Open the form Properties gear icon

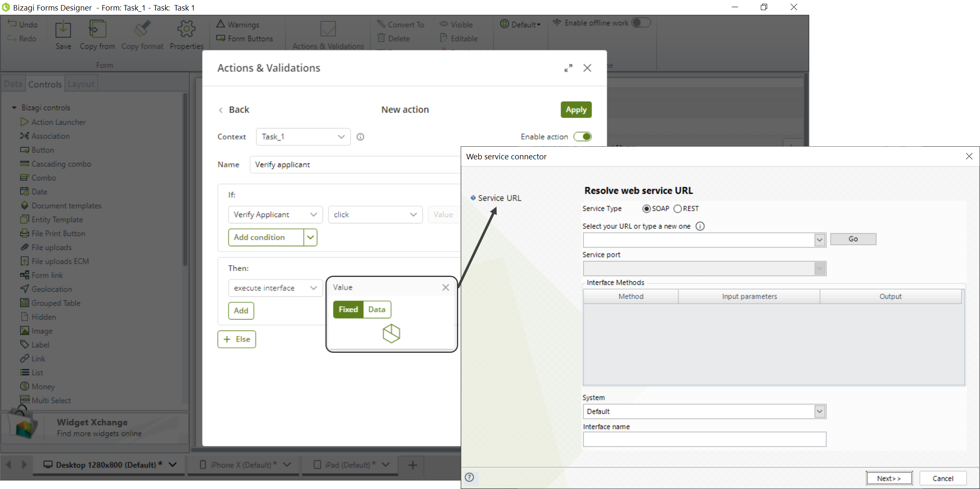(186, 30)
